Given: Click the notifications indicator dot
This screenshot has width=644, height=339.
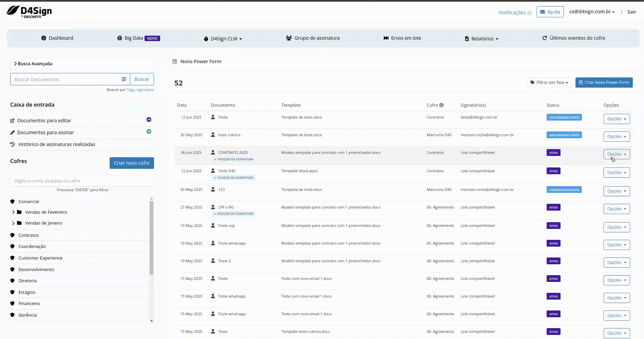Looking at the screenshot, I should point(529,13).
